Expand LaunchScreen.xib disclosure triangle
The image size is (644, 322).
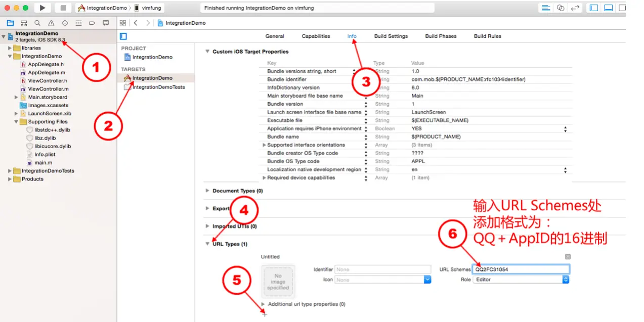[16, 113]
